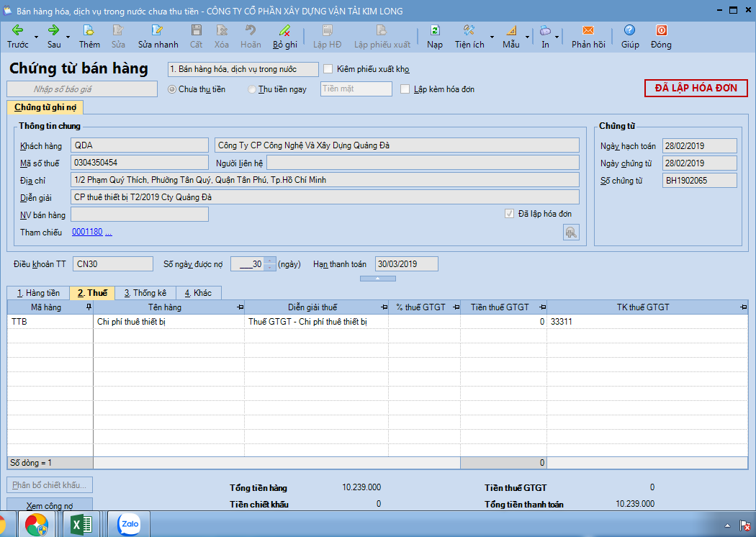
Task: Switch to the 4. Khác tab
Action: 198,293
